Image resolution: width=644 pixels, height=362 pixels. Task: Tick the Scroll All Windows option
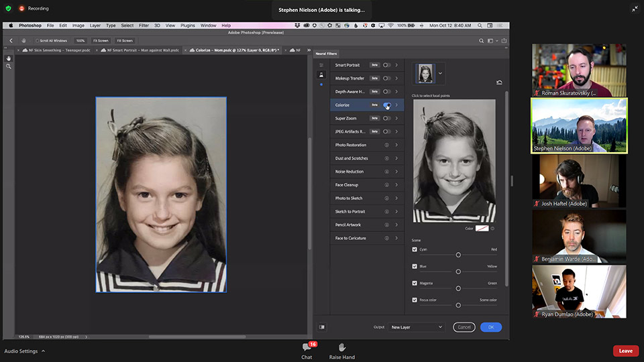point(37,41)
